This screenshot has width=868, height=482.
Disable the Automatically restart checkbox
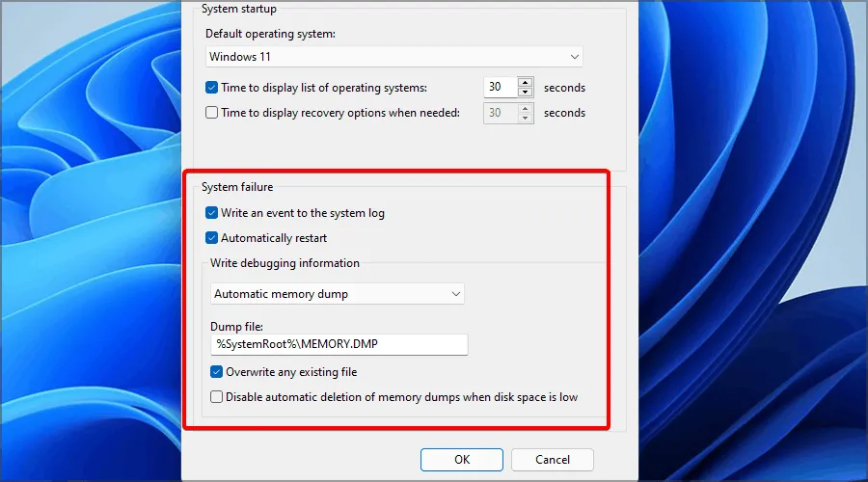(212, 238)
